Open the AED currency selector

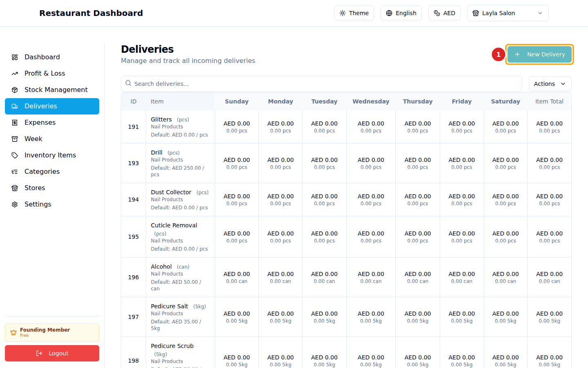[444, 13]
